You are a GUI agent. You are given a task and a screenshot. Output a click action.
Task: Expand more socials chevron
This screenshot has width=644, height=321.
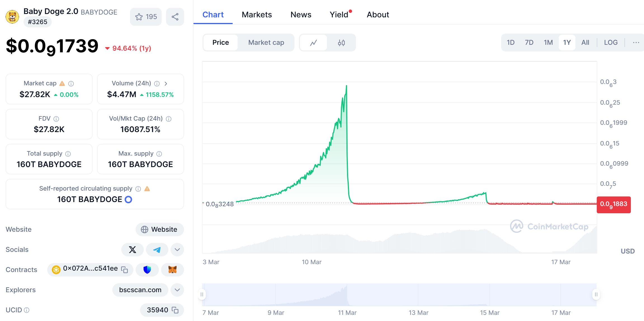click(177, 250)
